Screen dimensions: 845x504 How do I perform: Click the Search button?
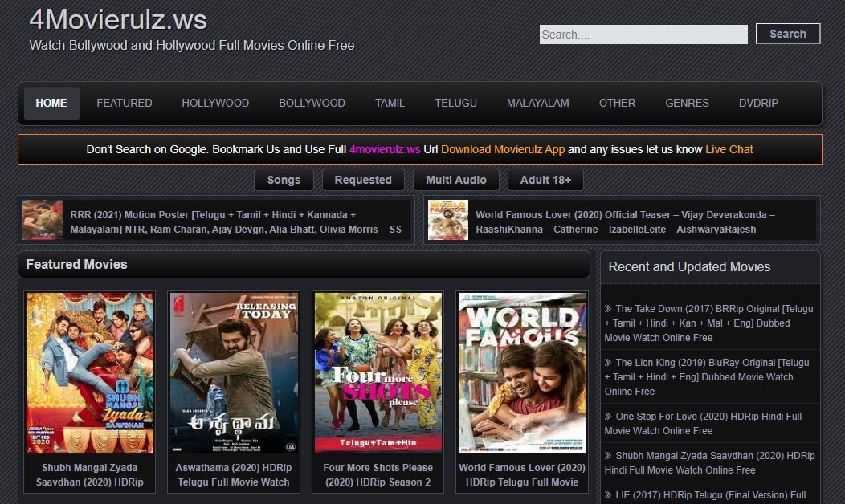[788, 34]
